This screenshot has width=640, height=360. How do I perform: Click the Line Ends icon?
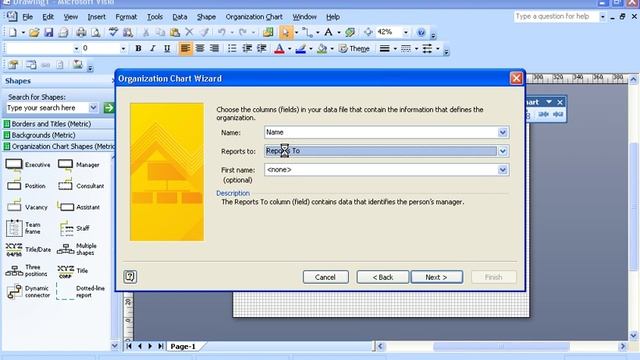click(x=427, y=49)
